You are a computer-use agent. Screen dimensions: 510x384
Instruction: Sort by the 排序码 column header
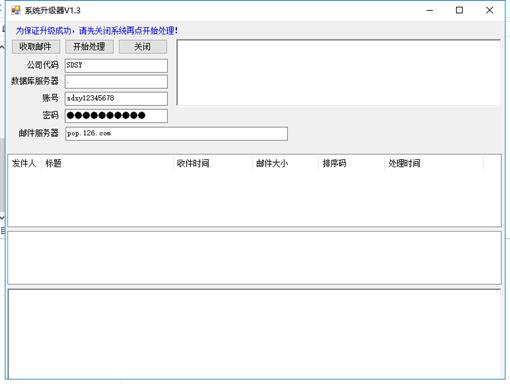(351, 163)
